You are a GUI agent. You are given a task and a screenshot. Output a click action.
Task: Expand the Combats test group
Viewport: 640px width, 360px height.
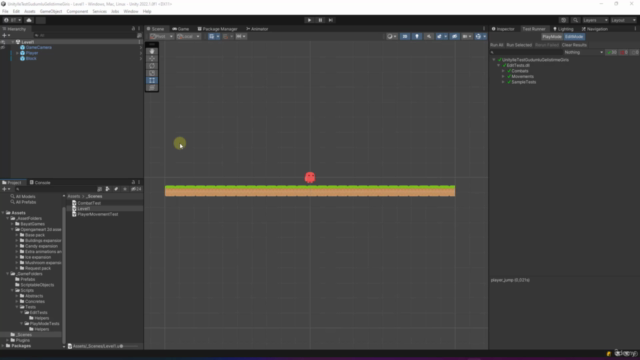point(503,71)
